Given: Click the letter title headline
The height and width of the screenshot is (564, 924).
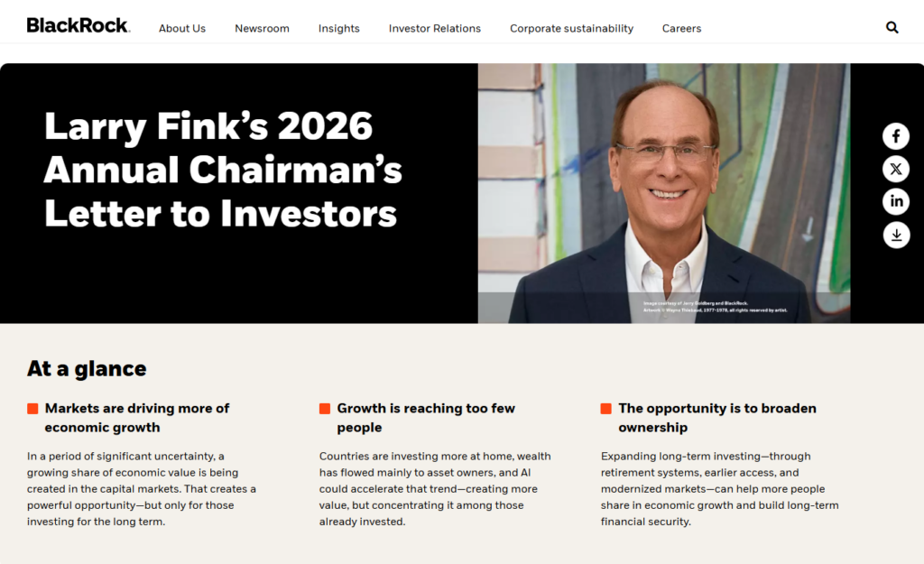Looking at the screenshot, I should click(x=223, y=170).
